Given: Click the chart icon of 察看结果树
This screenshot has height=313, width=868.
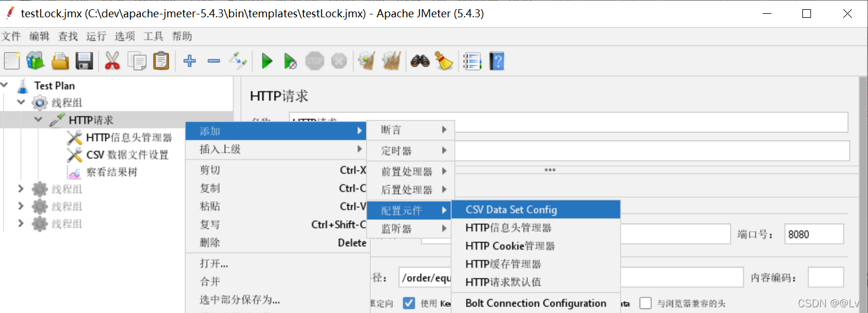Looking at the screenshot, I should click(74, 172).
